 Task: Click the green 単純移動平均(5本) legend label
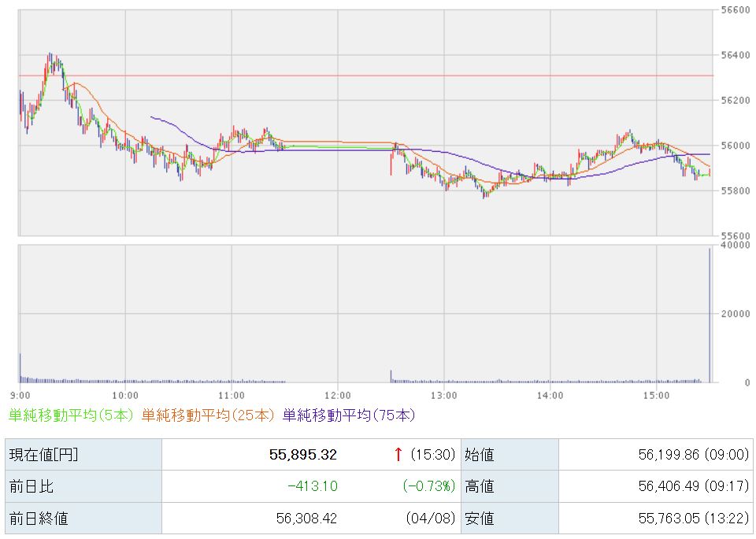(x=72, y=415)
